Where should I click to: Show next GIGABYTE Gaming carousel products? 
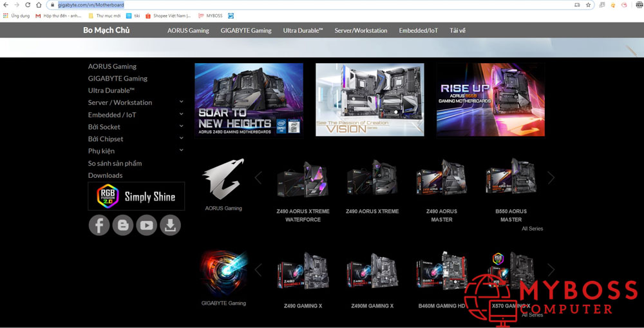click(x=551, y=270)
